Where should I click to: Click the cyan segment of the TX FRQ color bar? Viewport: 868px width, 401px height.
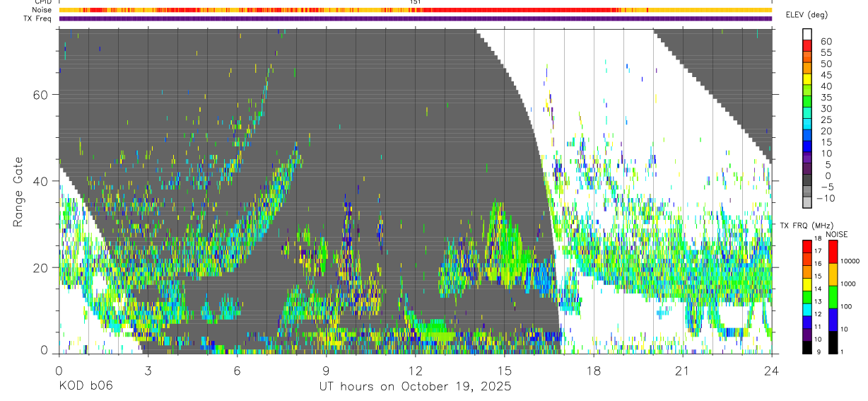(807, 308)
